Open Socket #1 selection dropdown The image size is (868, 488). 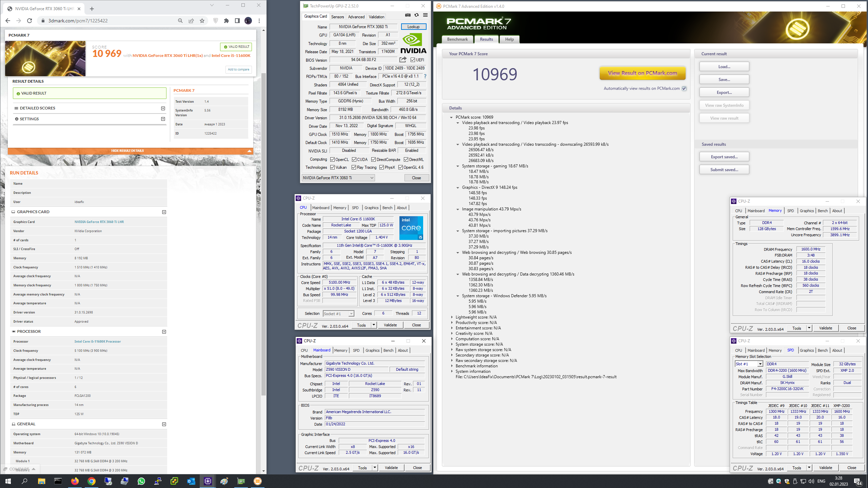(338, 314)
